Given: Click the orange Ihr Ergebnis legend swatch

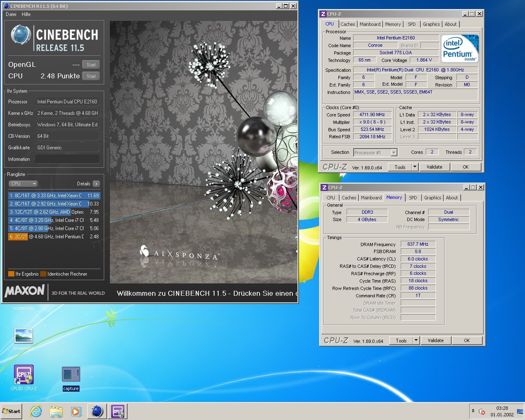Looking at the screenshot, I should point(11,274).
